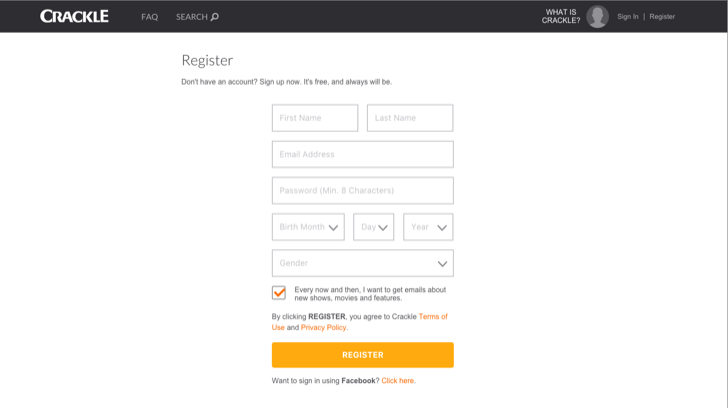
Task: Click the orange REGISTER button
Action: 363,355
